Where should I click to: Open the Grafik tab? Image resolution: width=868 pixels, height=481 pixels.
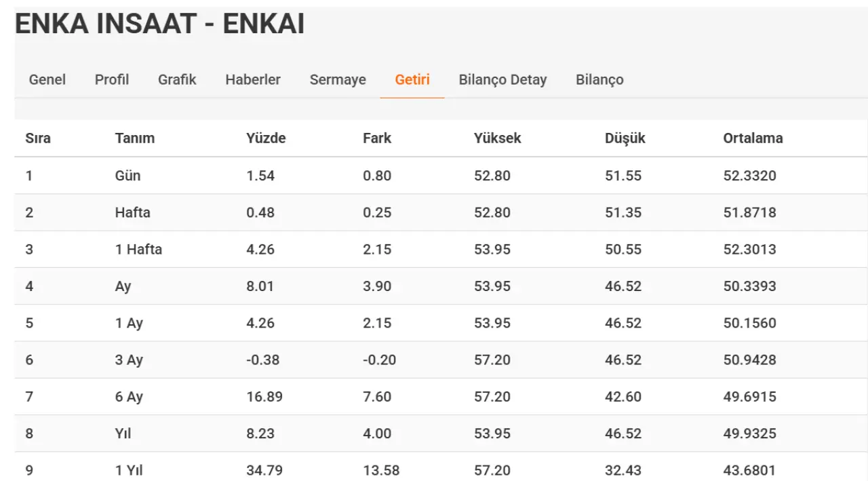click(177, 79)
